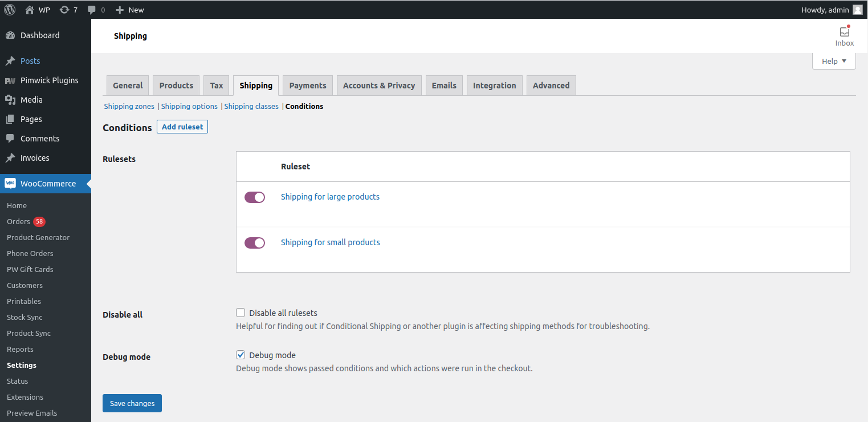Uncheck the Debug mode checkbox
Screen dimensions: 868x422
(241, 355)
